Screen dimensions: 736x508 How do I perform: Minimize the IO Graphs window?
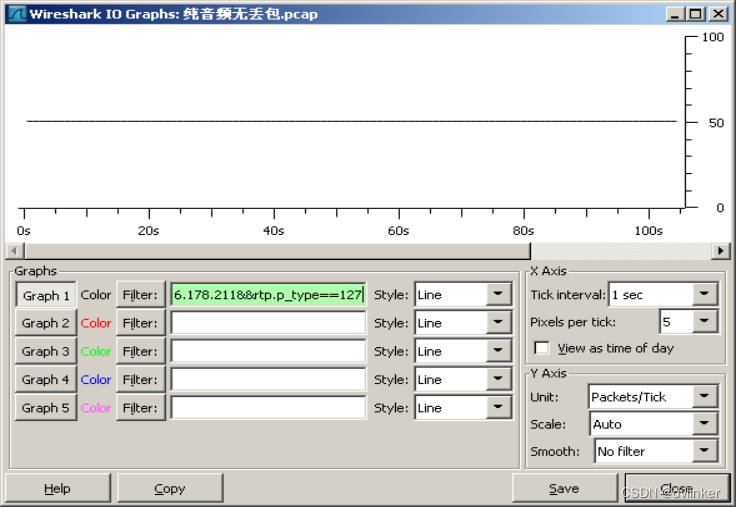pos(675,14)
